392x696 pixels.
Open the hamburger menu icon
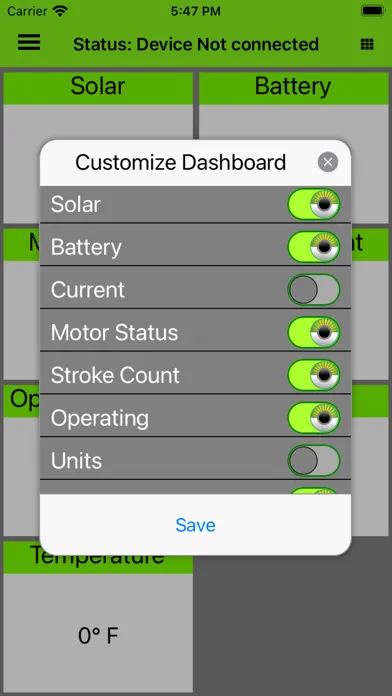coord(29,43)
